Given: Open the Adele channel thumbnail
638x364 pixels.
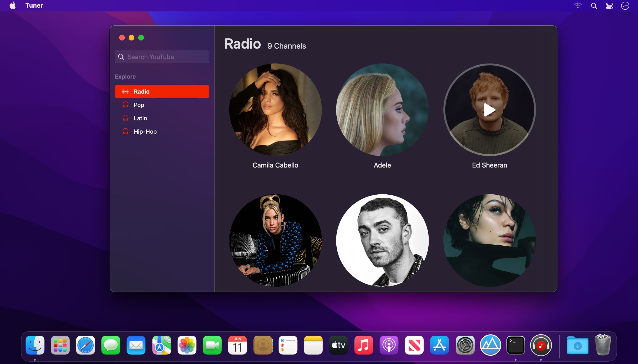Looking at the screenshot, I should [x=382, y=110].
